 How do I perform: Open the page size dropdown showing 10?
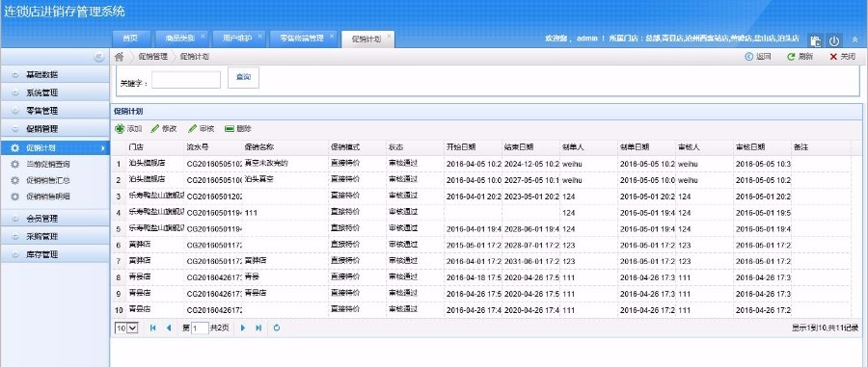pyautogui.click(x=125, y=328)
